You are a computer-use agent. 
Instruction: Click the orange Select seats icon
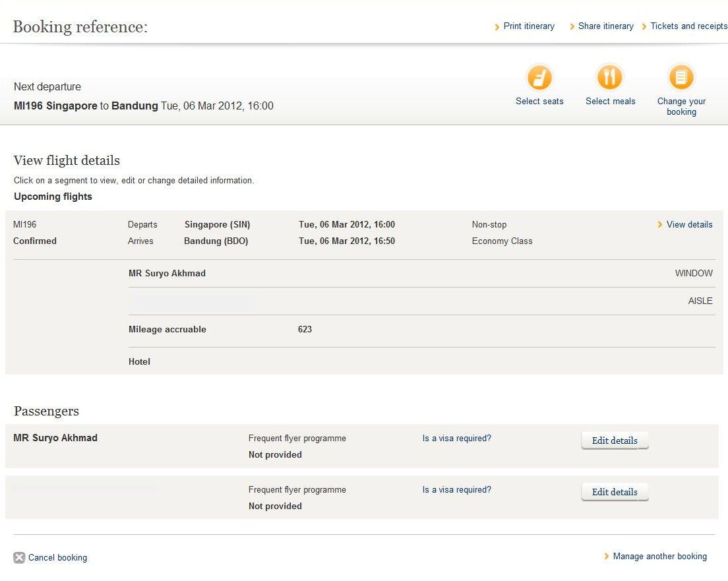tap(539, 78)
